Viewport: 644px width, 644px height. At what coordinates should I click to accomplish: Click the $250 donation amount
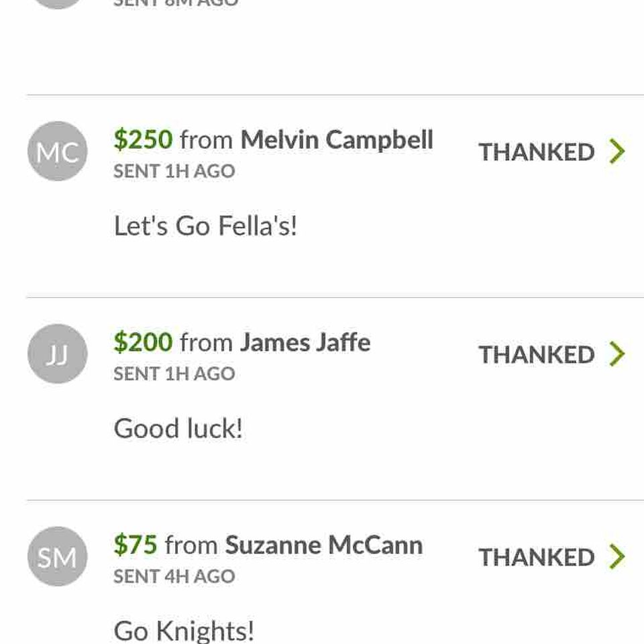[x=143, y=140]
